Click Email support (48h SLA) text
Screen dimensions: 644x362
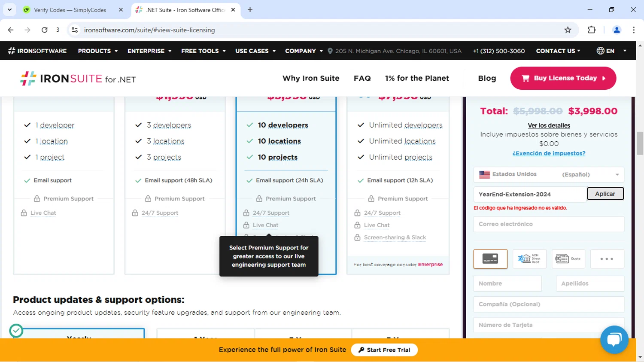coord(179,180)
